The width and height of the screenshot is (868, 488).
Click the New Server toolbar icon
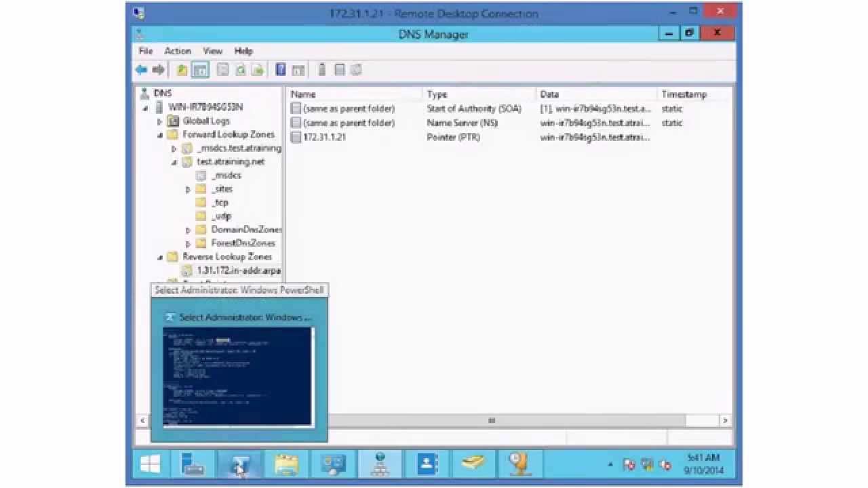tap(322, 70)
